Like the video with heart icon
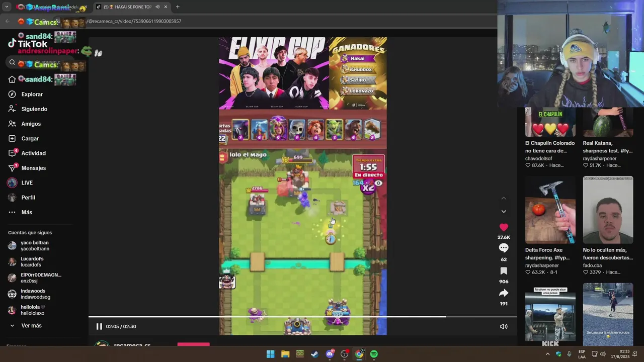The image size is (644, 362). [504, 227]
